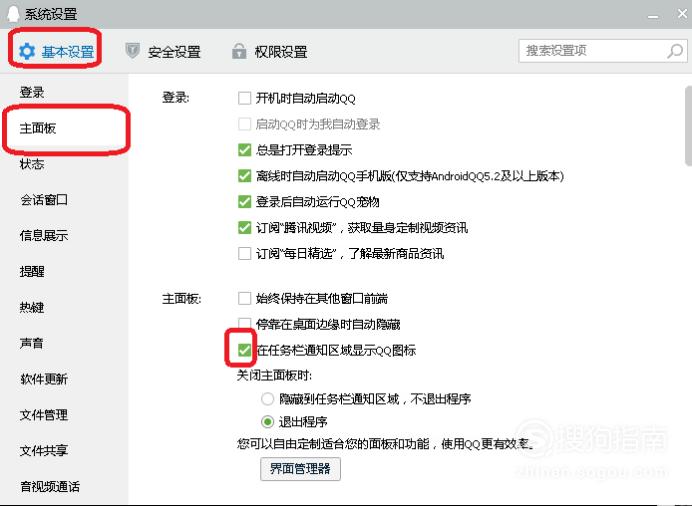
Task: Click the 登录: section label
Action: click(176, 97)
